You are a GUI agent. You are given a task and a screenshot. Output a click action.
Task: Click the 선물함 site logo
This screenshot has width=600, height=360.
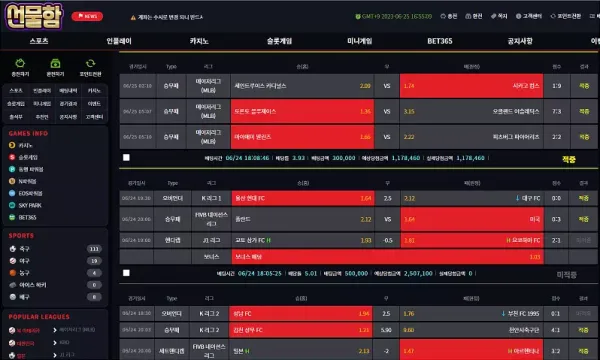click(34, 16)
